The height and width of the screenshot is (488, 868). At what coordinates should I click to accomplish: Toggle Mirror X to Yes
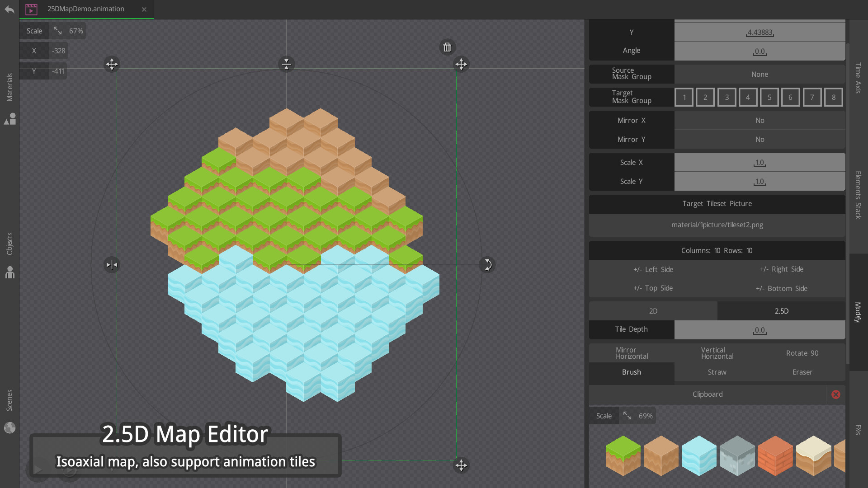coord(759,120)
